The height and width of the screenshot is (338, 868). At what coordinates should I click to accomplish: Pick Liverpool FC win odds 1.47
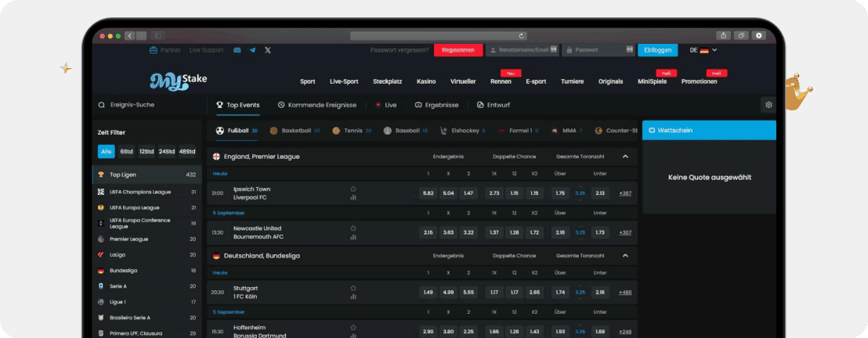pos(469,193)
